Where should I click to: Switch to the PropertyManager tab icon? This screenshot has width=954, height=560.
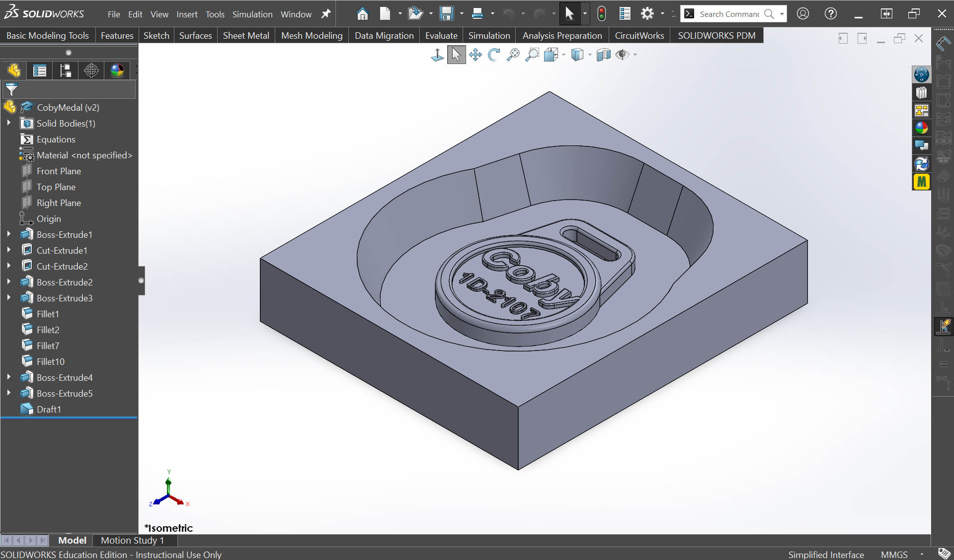[39, 70]
